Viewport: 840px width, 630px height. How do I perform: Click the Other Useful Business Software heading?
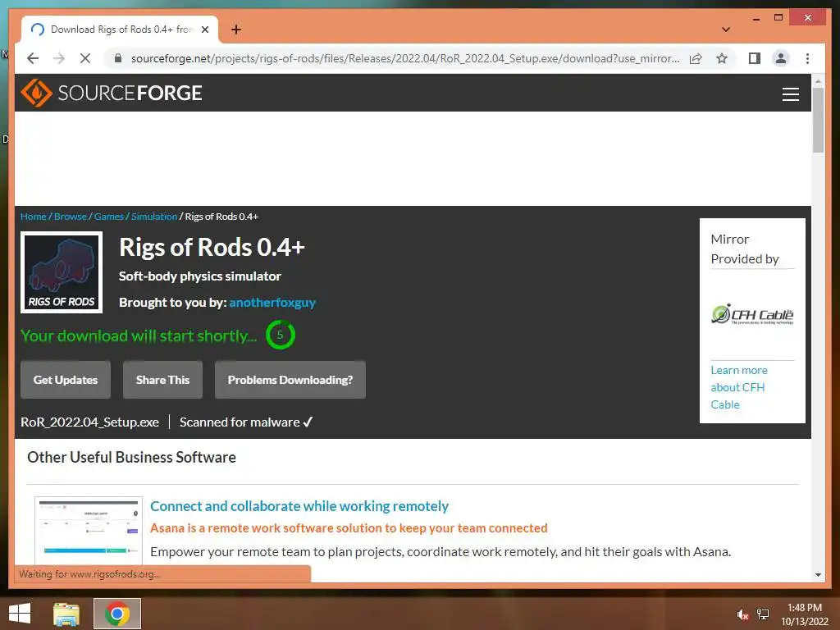131,457
